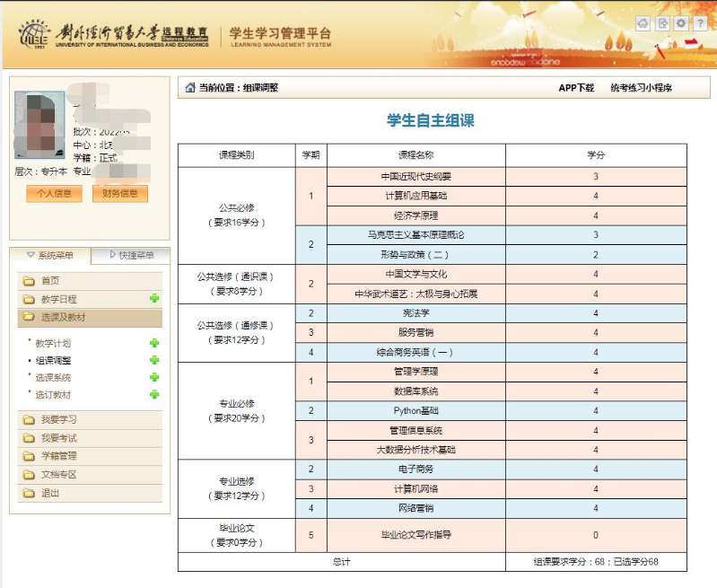The width and height of the screenshot is (717, 588).
Task: Click the 统考练习小程序 link
Action: [x=641, y=88]
